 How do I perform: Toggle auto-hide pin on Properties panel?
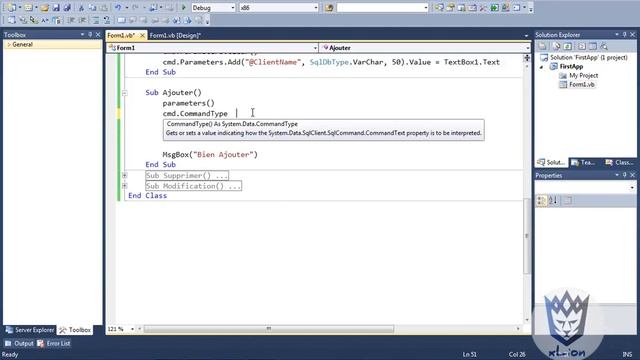624,175
